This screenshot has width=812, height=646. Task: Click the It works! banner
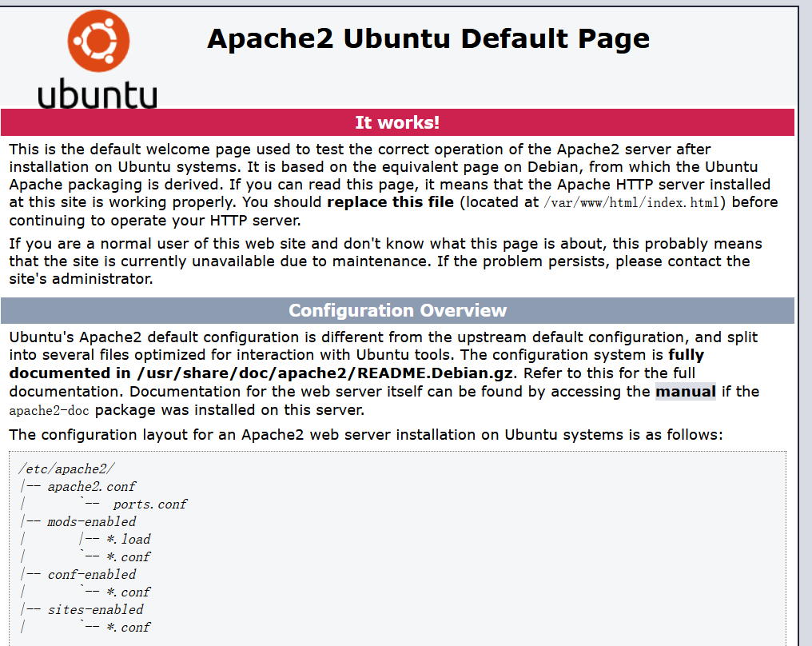click(x=397, y=122)
